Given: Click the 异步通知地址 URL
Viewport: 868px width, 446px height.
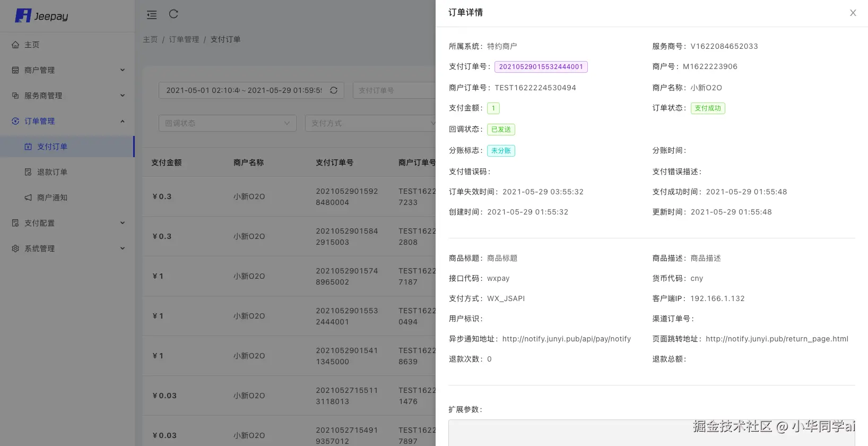Looking at the screenshot, I should click(567, 339).
